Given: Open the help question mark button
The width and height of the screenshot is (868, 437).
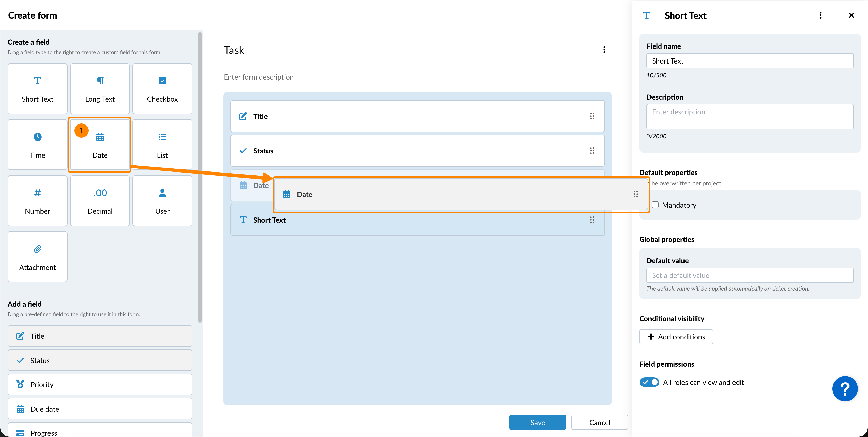Looking at the screenshot, I should 845,388.
